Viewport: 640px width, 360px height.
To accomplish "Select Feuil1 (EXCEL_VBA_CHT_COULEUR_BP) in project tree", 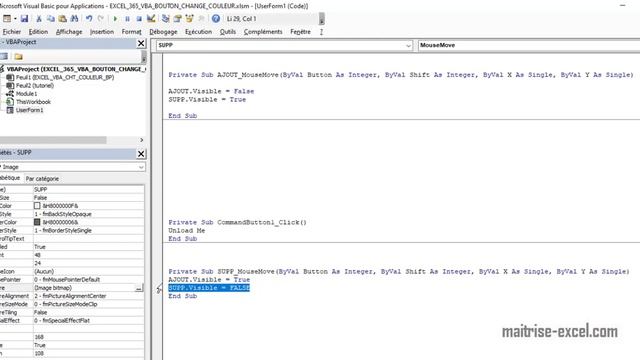I will (65, 77).
